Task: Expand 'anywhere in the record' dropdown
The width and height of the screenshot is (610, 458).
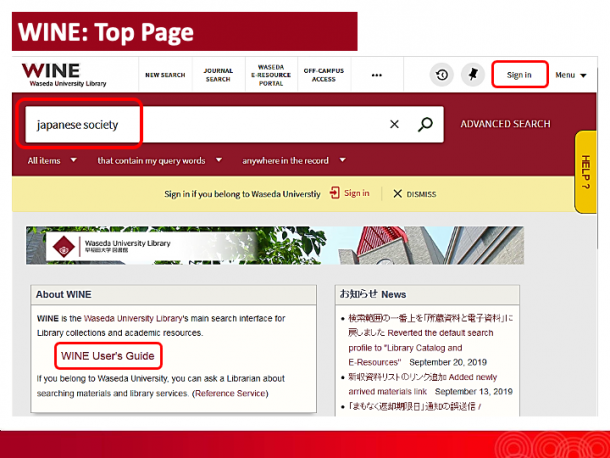Action: 294,160
